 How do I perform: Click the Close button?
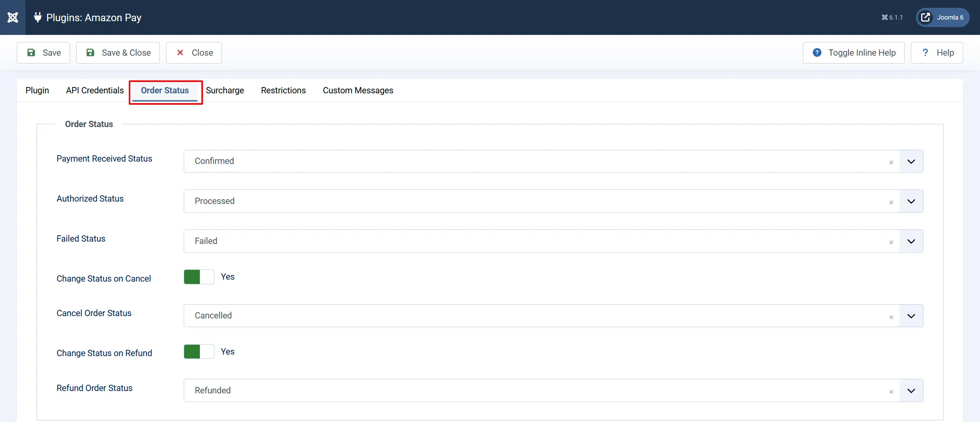click(x=194, y=53)
